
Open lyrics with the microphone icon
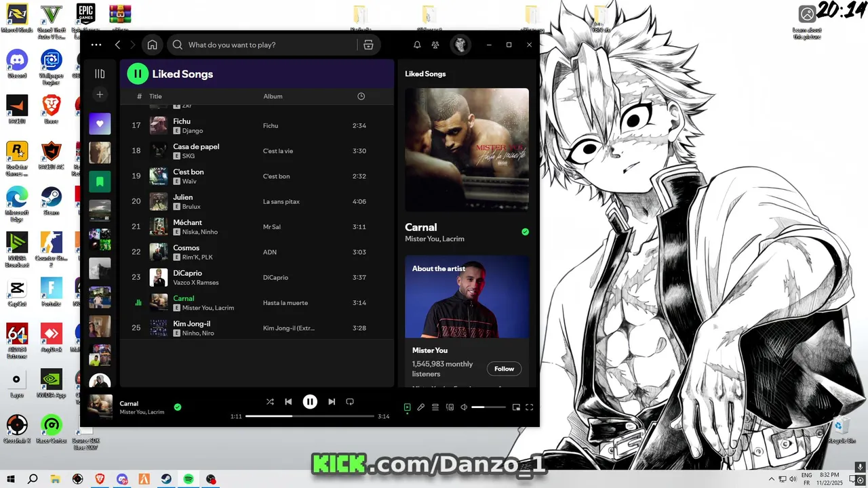pyautogui.click(x=421, y=407)
